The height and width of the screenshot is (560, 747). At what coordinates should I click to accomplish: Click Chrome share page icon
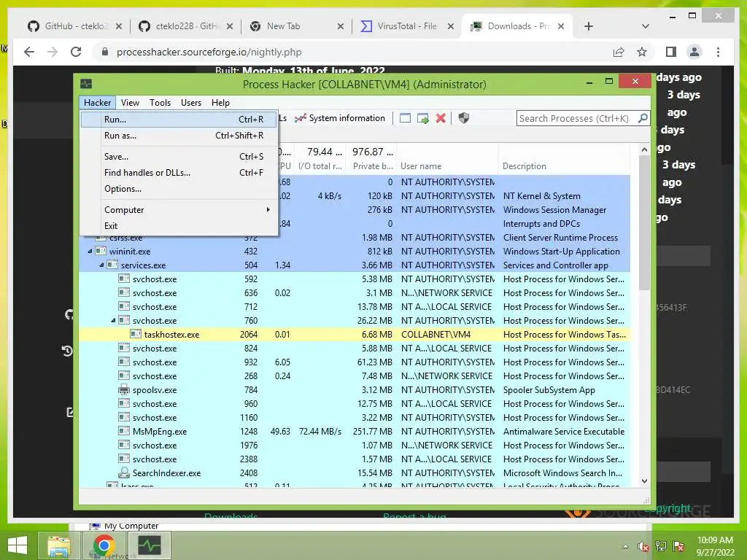point(619,52)
